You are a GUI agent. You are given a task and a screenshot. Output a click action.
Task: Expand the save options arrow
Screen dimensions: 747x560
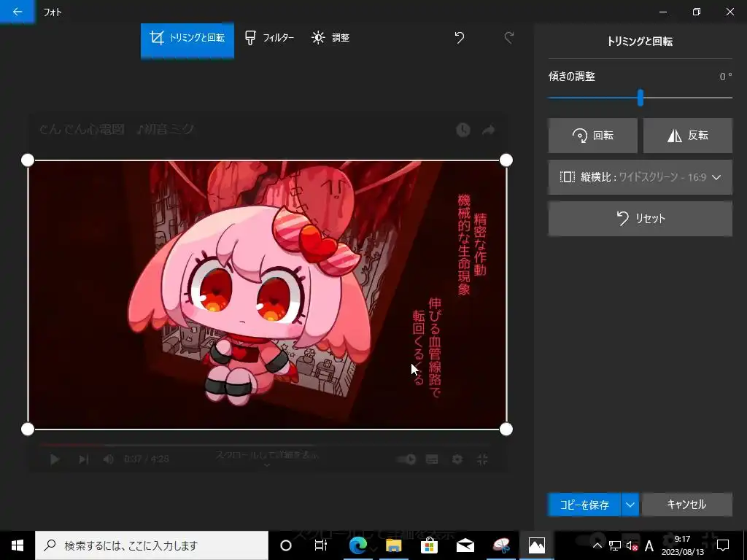[x=630, y=505]
